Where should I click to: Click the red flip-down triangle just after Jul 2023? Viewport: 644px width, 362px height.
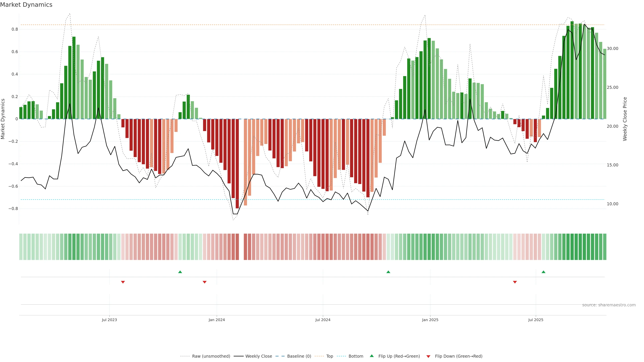[123, 282]
